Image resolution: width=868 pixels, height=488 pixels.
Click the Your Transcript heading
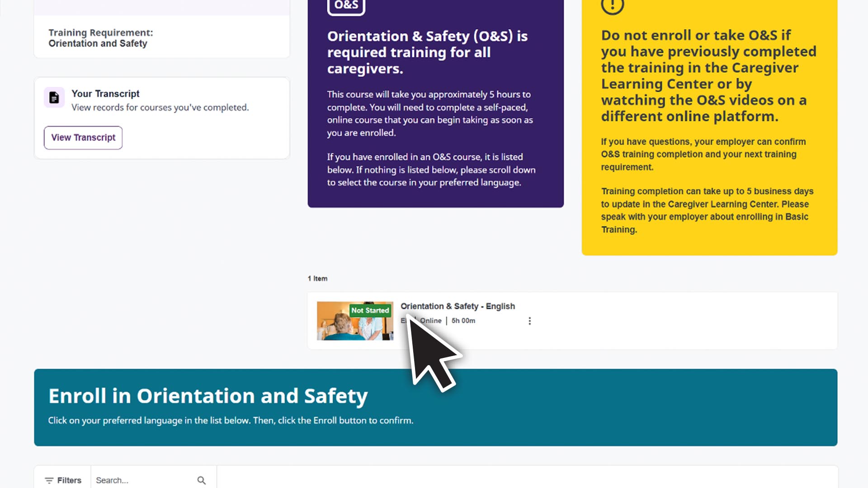tap(105, 94)
